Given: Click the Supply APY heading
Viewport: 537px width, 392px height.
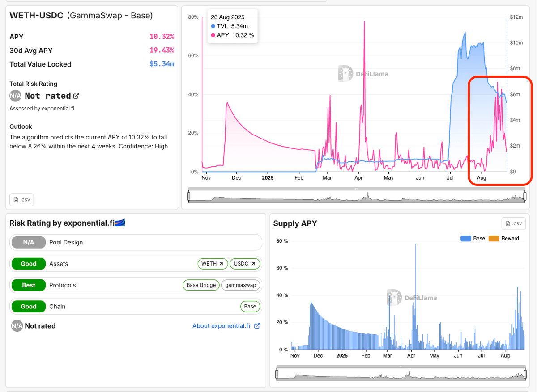Looking at the screenshot, I should tap(295, 223).
